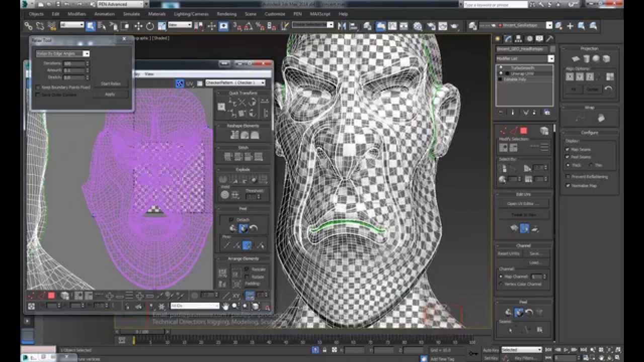Click the Tweak In View button

point(523,215)
